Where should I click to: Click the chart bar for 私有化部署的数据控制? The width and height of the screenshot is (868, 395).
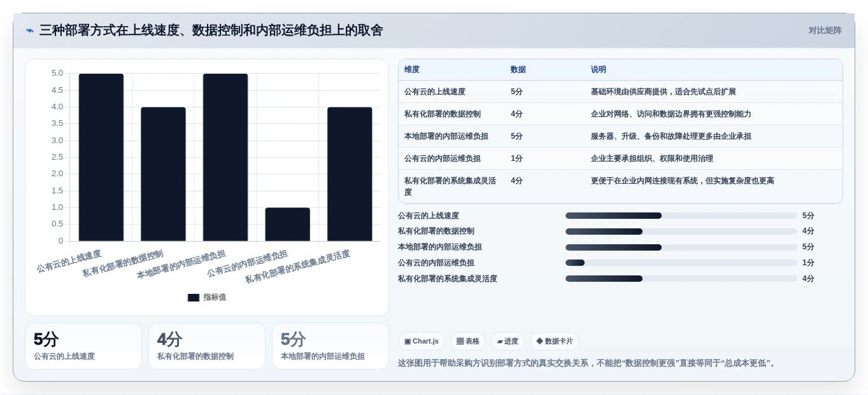coord(163,174)
